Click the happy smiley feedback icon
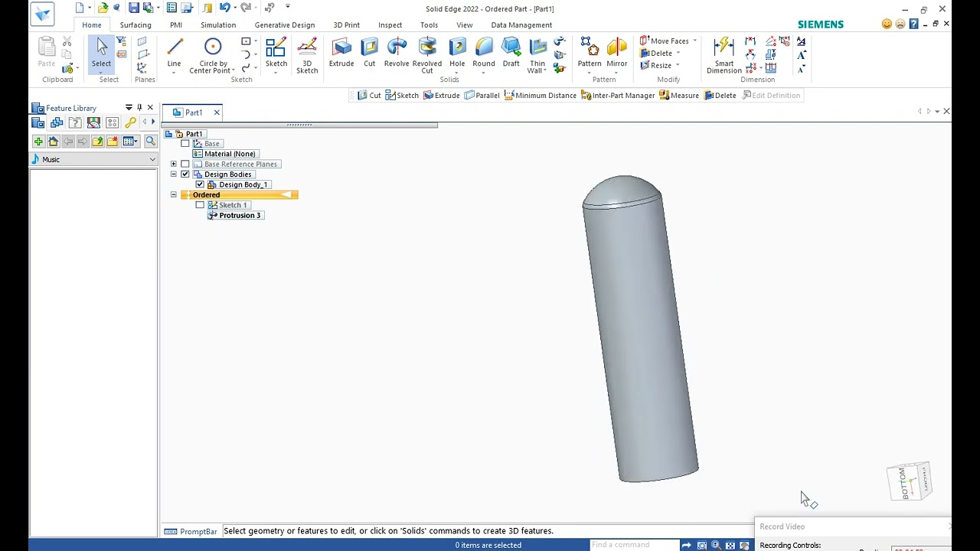Viewport: 980px width, 551px height. coord(887,24)
